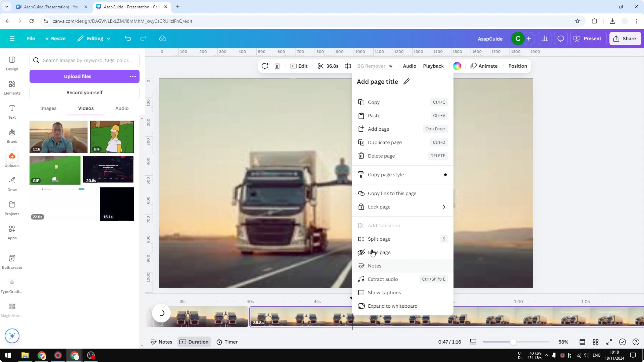The height and width of the screenshot is (362, 644).
Task: Open the Editing mode dropdown
Action: 94,38
